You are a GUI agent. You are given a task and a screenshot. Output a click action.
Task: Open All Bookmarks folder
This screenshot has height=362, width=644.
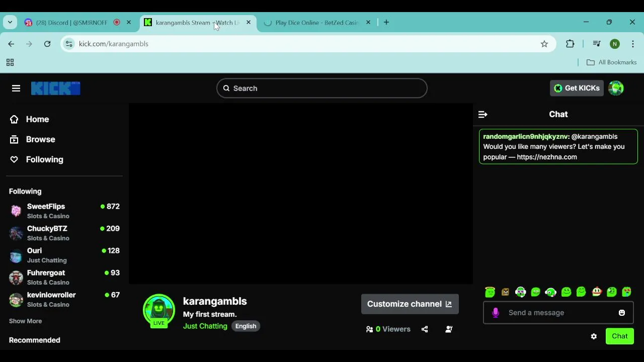612,62
